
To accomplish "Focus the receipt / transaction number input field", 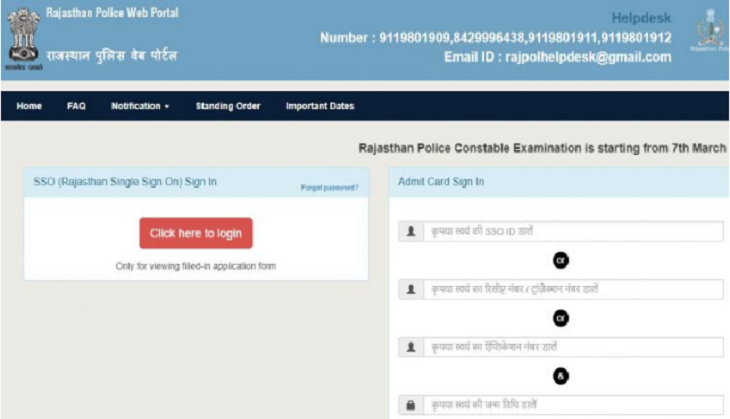I will 573,289.
